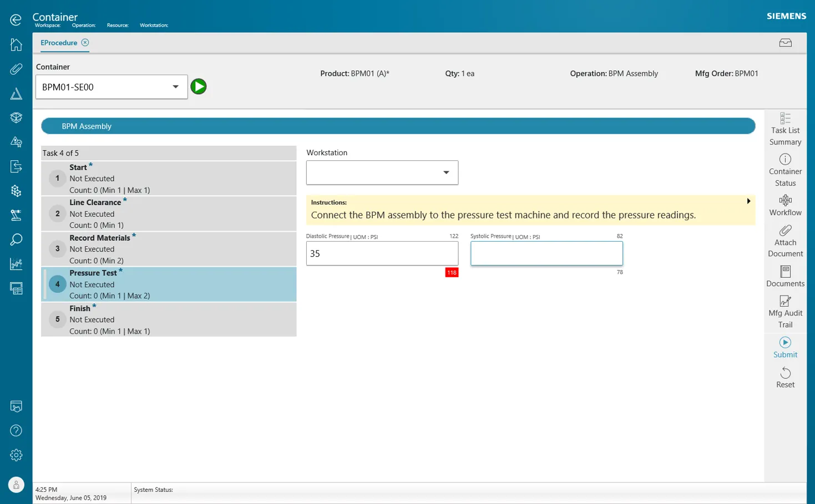
Task: Expand the Instructions panel arrow
Action: 748,201
